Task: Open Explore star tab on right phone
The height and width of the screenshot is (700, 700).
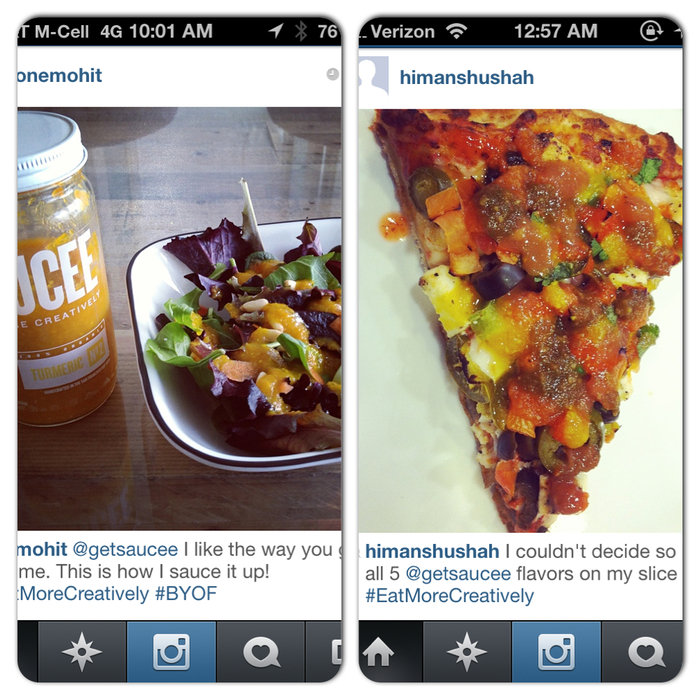Action: (467, 651)
